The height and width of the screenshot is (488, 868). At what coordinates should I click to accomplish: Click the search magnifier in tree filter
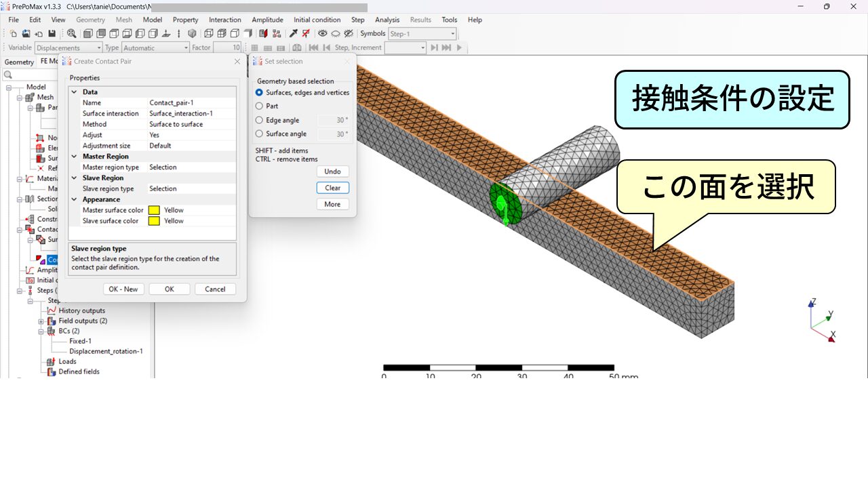8,75
